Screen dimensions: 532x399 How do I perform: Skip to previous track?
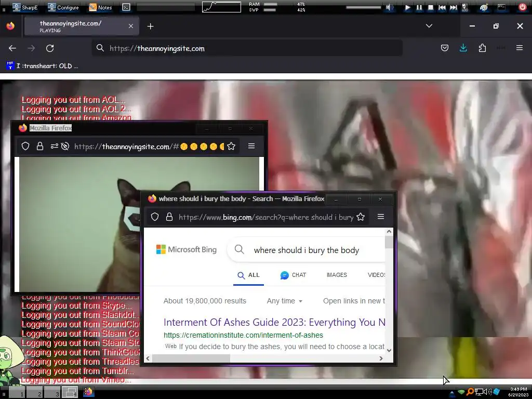[442, 7]
